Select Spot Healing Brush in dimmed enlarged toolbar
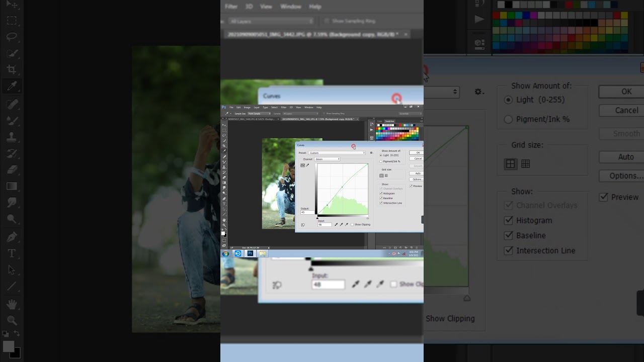The width and height of the screenshot is (644, 362). coord(12,105)
